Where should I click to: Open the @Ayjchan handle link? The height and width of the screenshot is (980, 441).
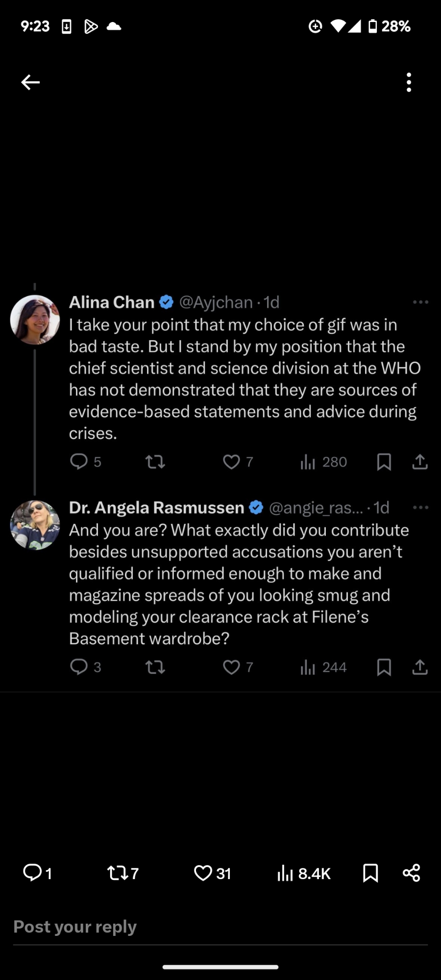(x=216, y=302)
